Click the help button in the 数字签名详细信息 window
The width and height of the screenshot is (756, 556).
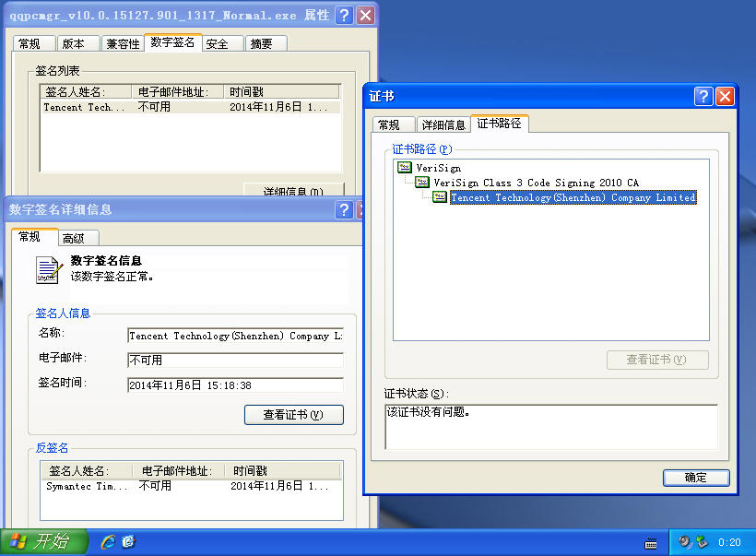[x=344, y=209]
